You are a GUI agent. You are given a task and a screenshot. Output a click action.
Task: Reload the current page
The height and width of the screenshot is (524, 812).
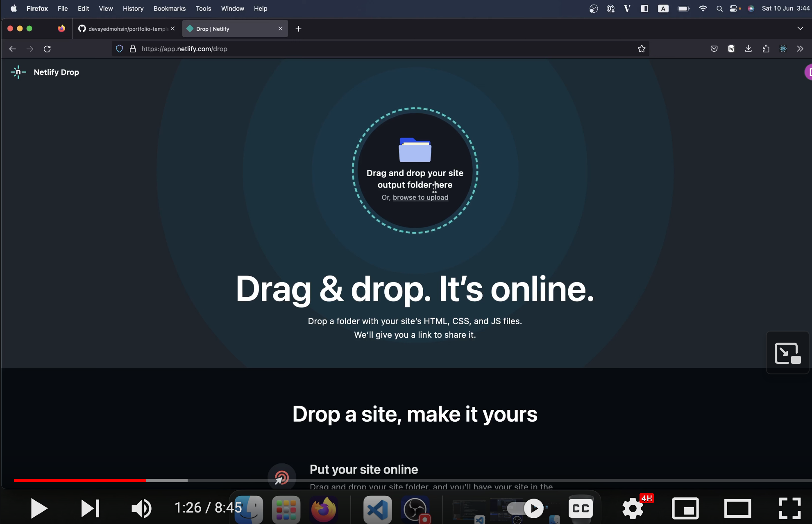[47, 49]
